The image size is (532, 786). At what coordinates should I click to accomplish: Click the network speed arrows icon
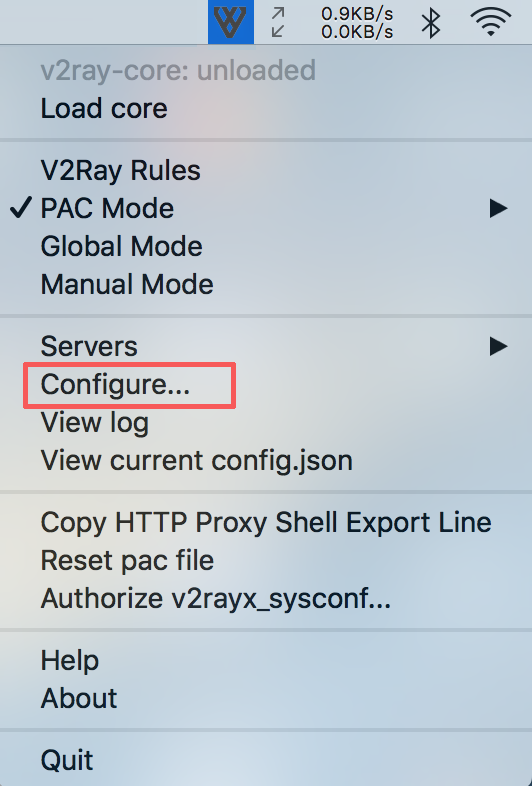(278, 22)
